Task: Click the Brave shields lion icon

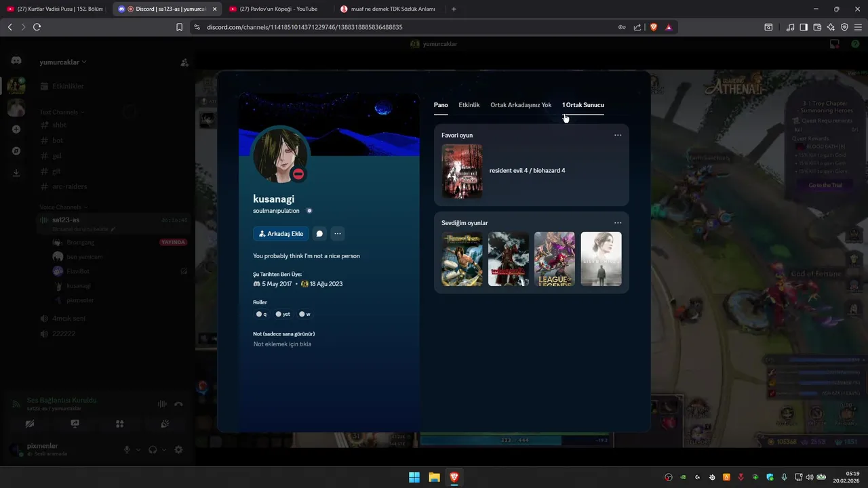Action: coord(654,27)
